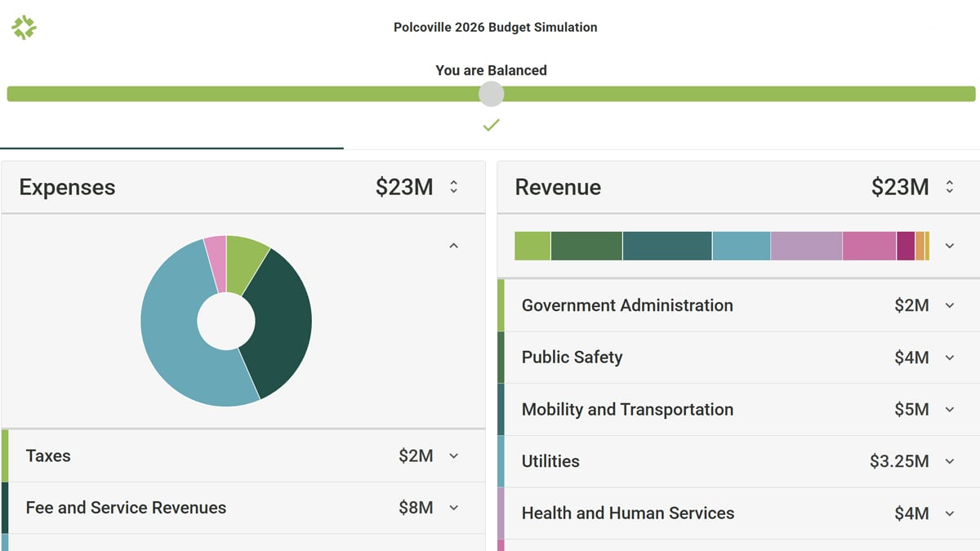Screen dimensions: 980x551
Task: Click the orange revenue bar segment
Action: 920,246
